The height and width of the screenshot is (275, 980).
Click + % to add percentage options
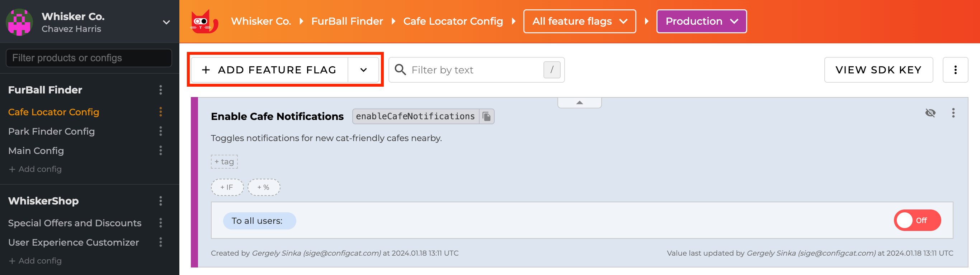pyautogui.click(x=264, y=187)
